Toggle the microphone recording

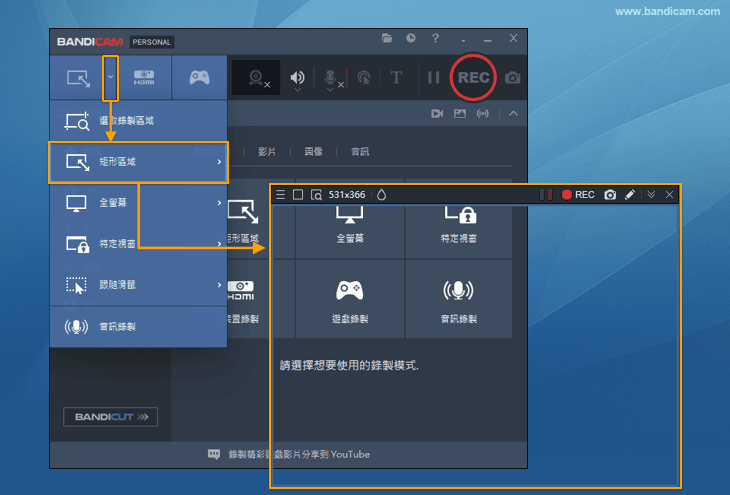click(x=330, y=77)
